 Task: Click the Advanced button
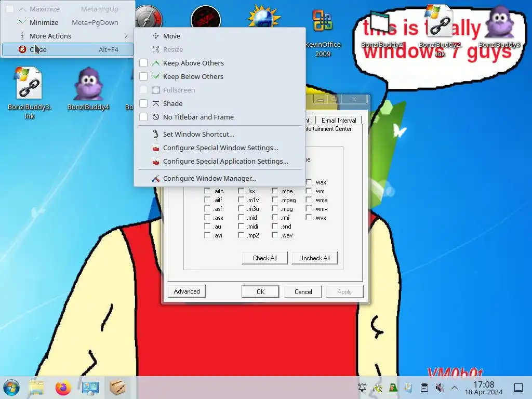(187, 291)
